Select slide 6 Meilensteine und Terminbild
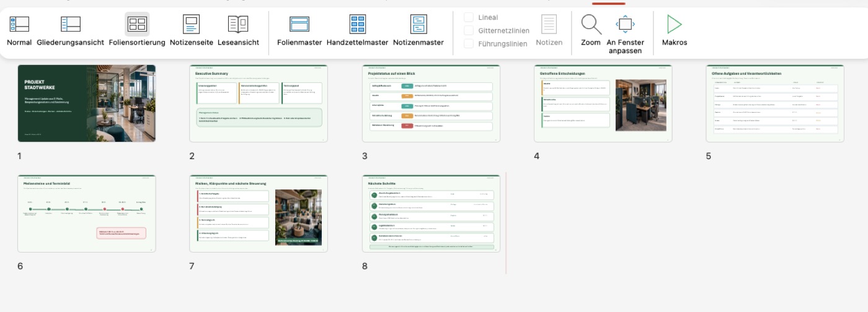The image size is (868, 312). (x=87, y=214)
